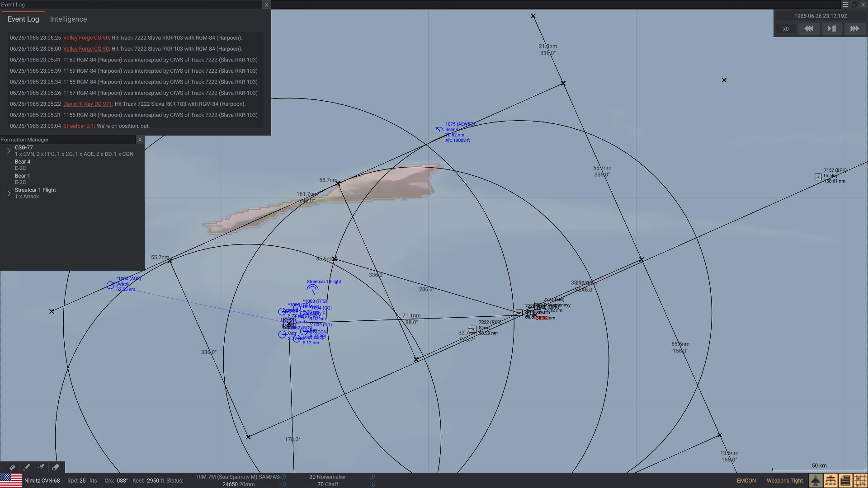
Task: Click the simulation date-time display
Action: 821,16
